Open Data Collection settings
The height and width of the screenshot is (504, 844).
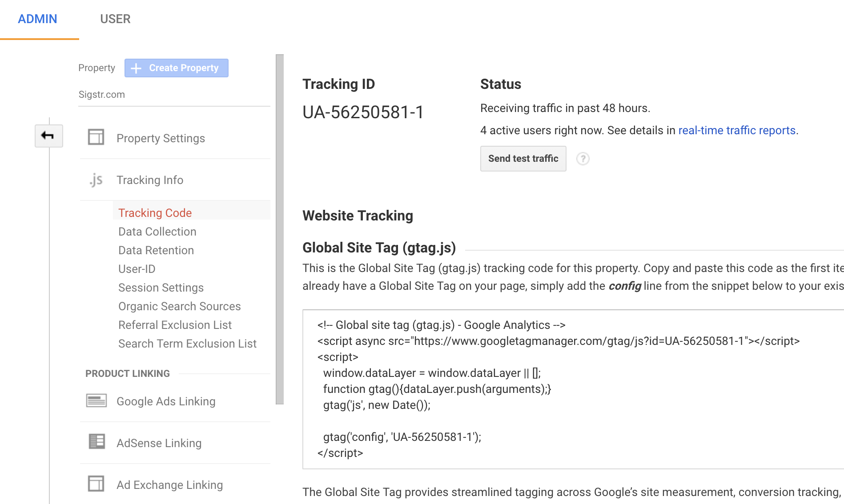pyautogui.click(x=157, y=232)
